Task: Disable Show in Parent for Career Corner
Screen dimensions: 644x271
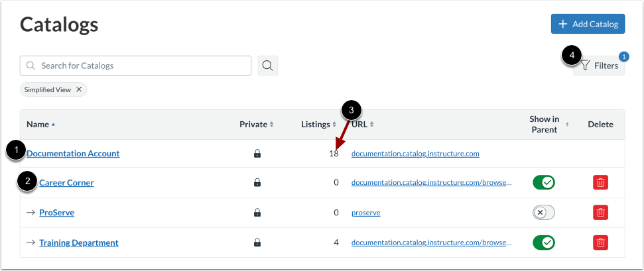Action: [544, 183]
